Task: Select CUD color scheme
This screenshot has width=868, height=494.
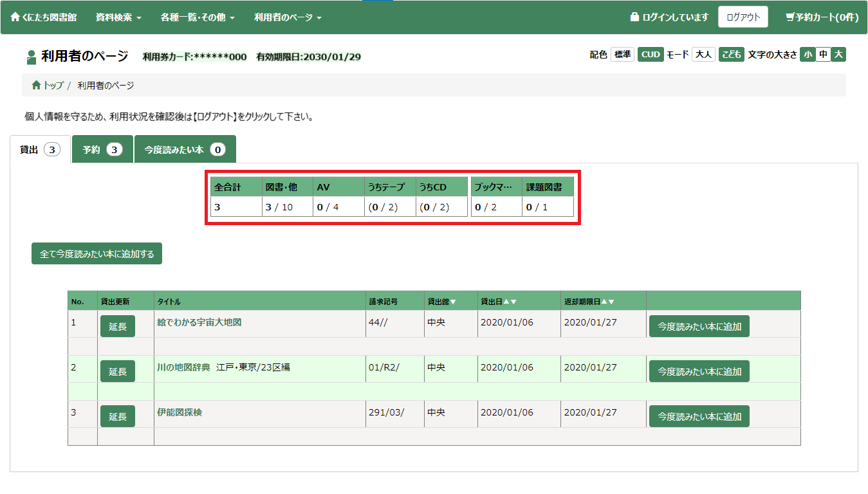Action: click(651, 55)
